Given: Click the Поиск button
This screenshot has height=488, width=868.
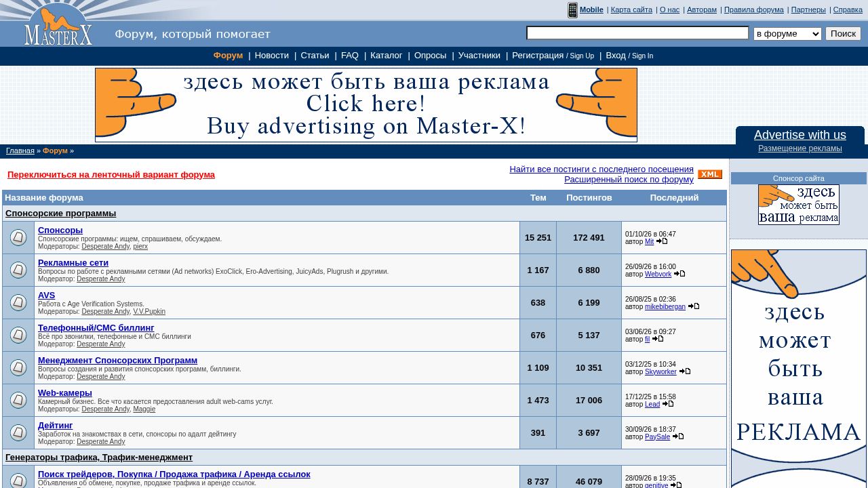Looking at the screenshot, I should [x=843, y=34].
